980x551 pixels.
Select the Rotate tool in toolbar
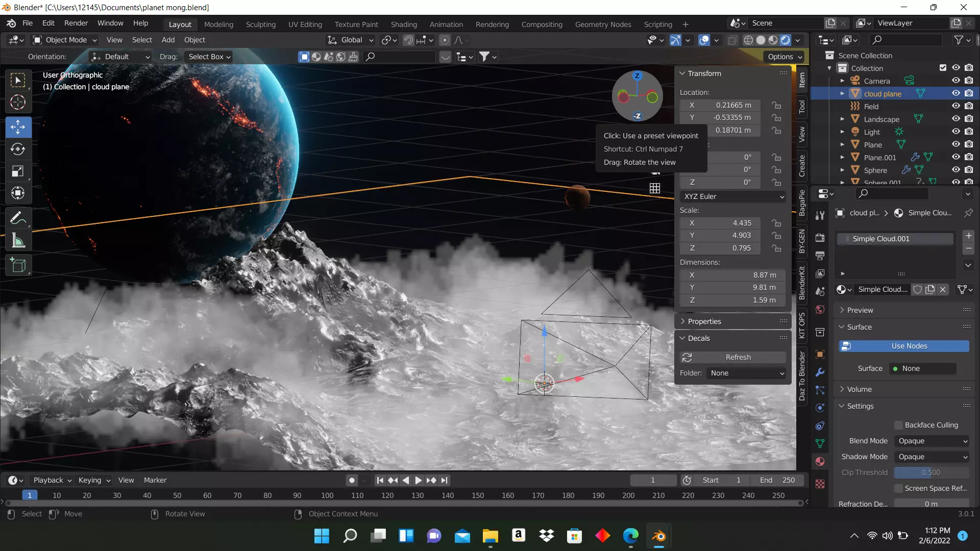18,149
